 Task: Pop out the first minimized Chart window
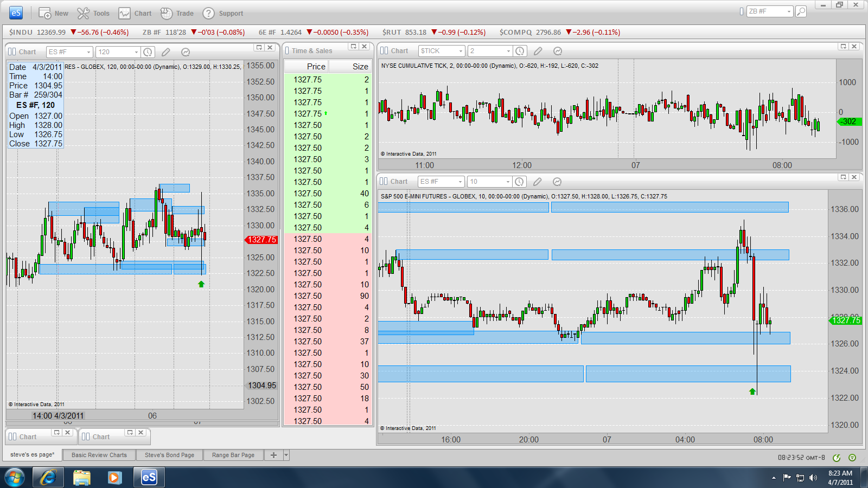click(x=56, y=432)
